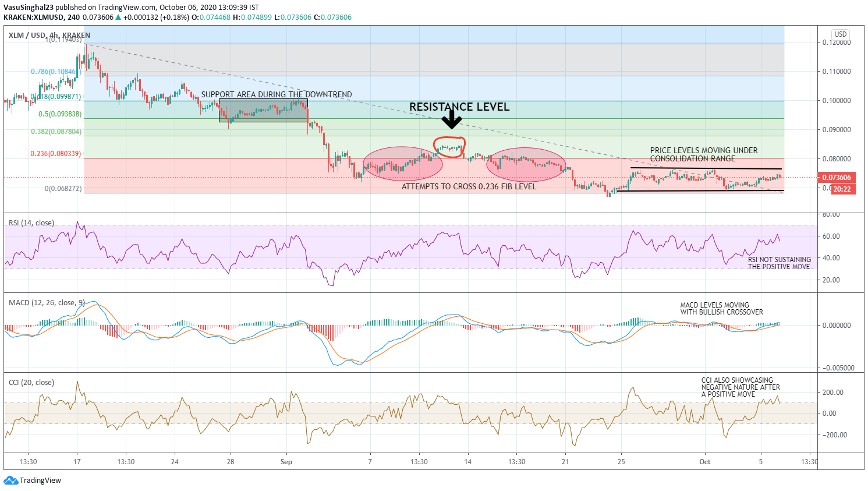
Task: Click ATTEMPTS TO CROSS 0.236 FIB LEVEL text
Action: 469,186
